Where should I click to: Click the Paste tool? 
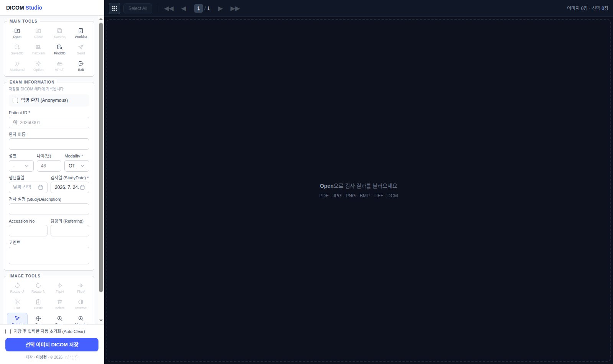pos(38,304)
